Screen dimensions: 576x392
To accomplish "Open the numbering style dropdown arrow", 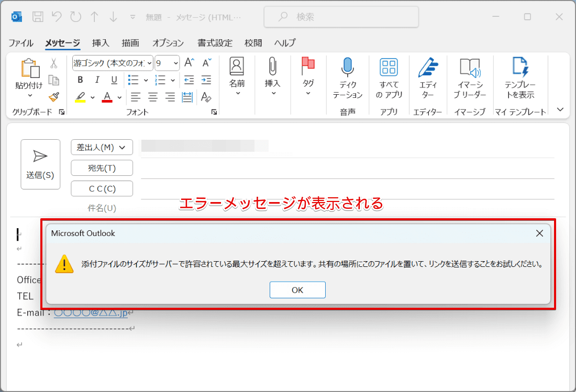I will point(173,80).
